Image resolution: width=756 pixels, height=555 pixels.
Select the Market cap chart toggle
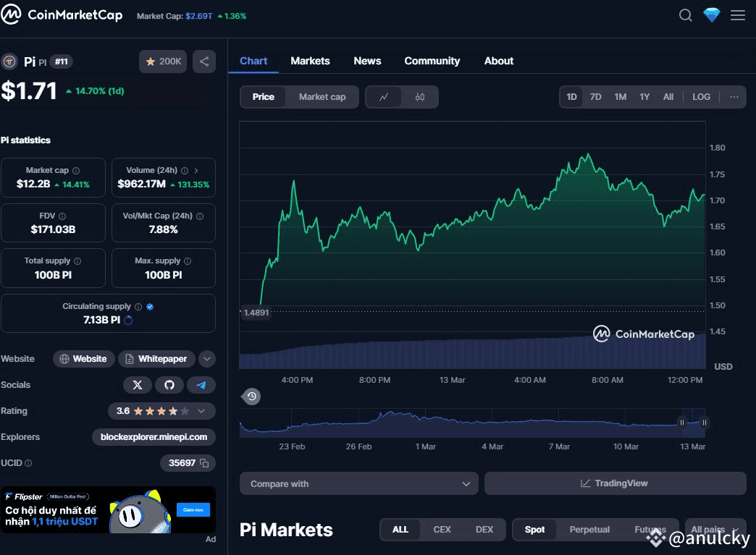322,97
